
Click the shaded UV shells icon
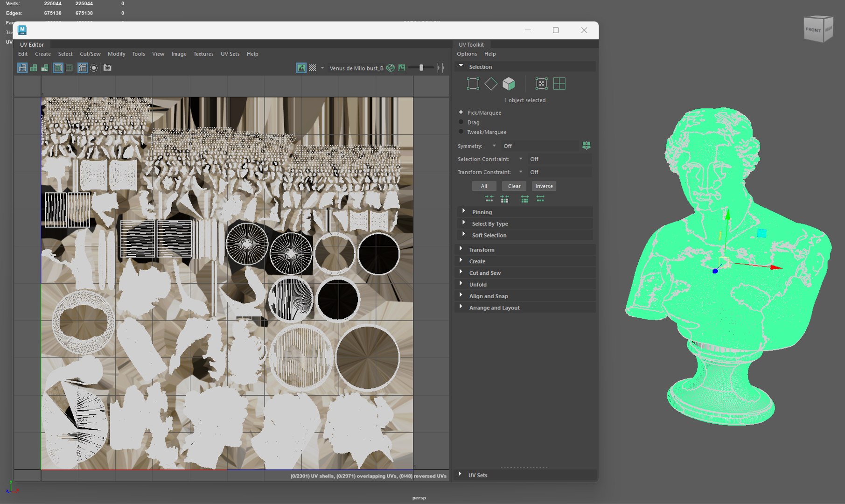34,68
